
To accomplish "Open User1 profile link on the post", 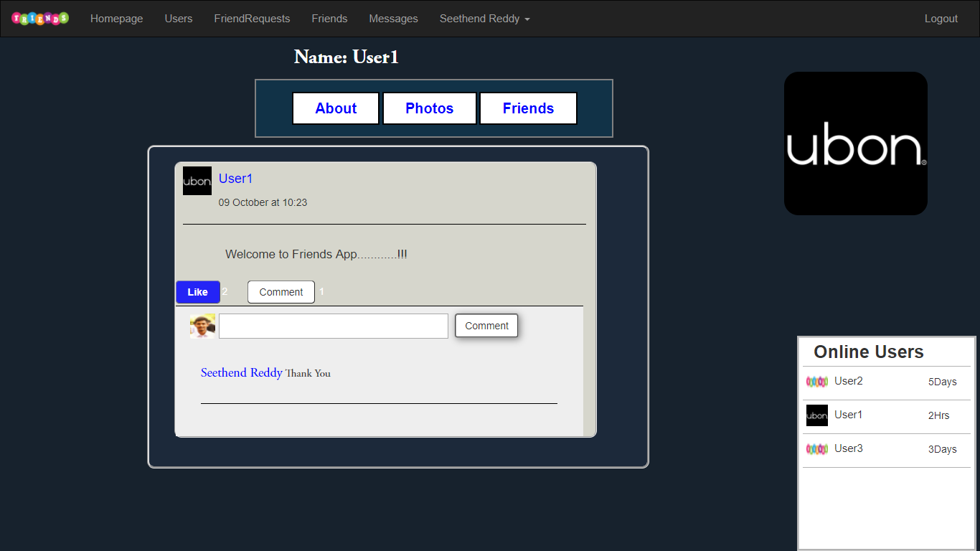I will click(235, 179).
